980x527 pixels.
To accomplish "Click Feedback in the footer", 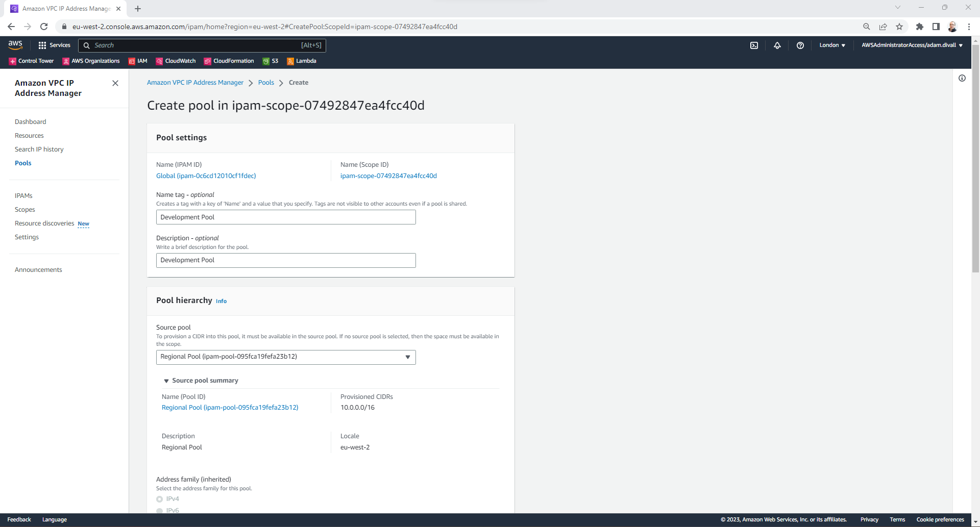I will [19, 520].
